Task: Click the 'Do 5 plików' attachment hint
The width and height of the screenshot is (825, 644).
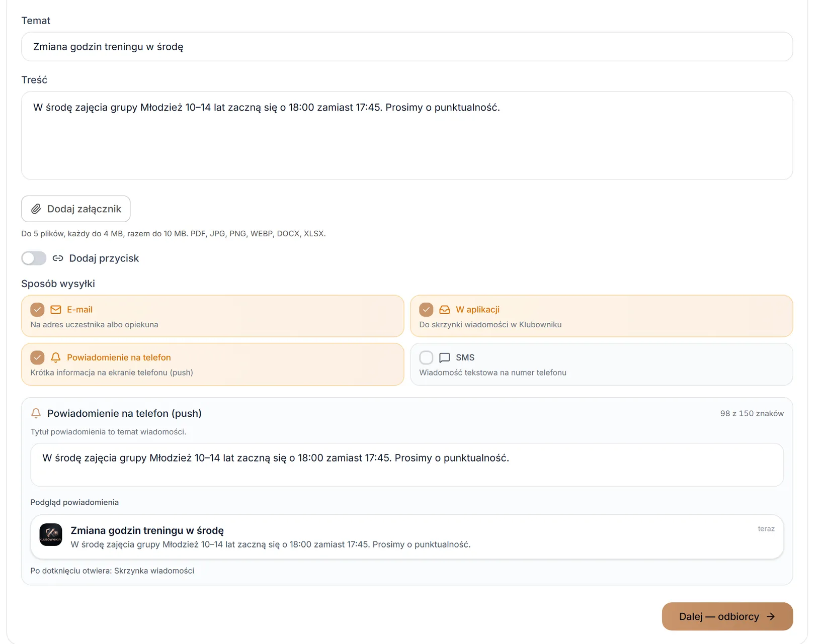Action: pos(174,234)
